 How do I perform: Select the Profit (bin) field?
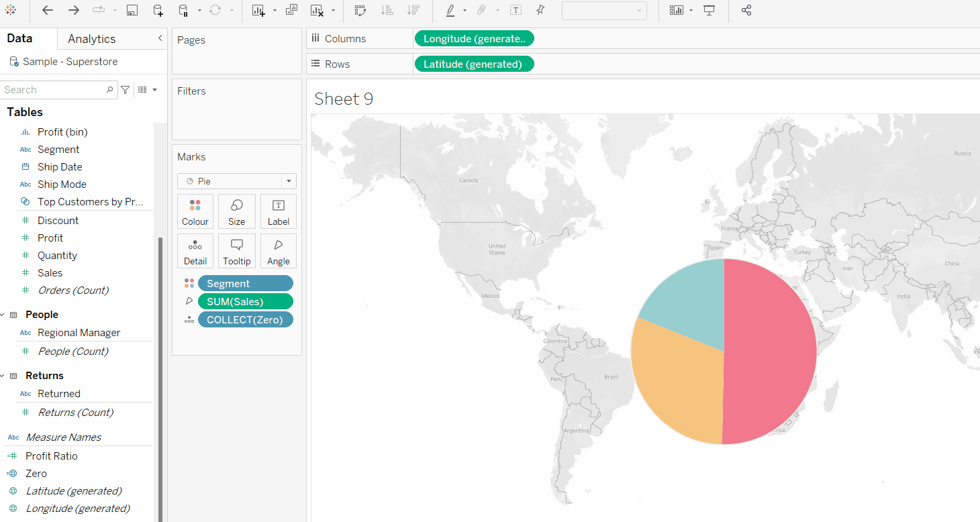coord(62,132)
